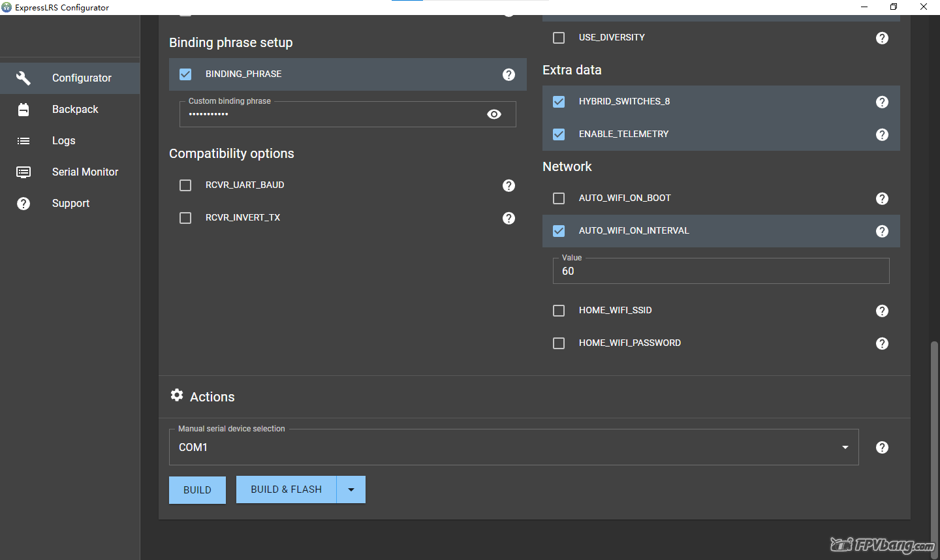
Task: Reveal the custom binding phrase with eye icon
Action: click(494, 114)
